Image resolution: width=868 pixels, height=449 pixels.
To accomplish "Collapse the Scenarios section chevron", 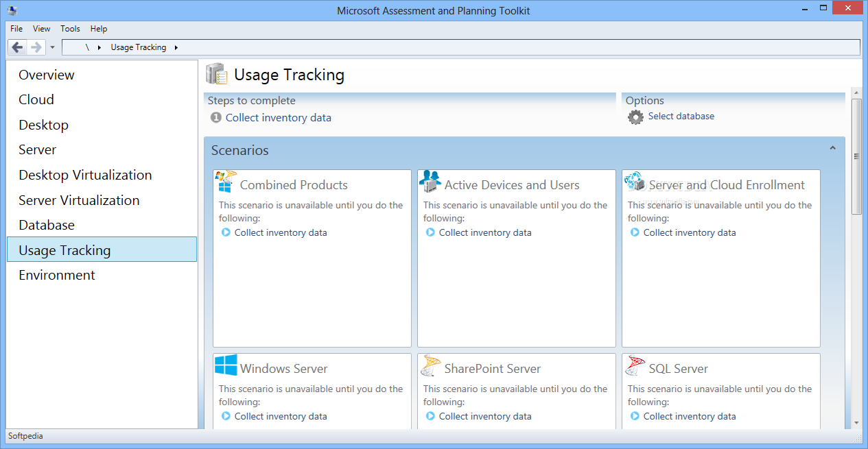I will tap(832, 148).
